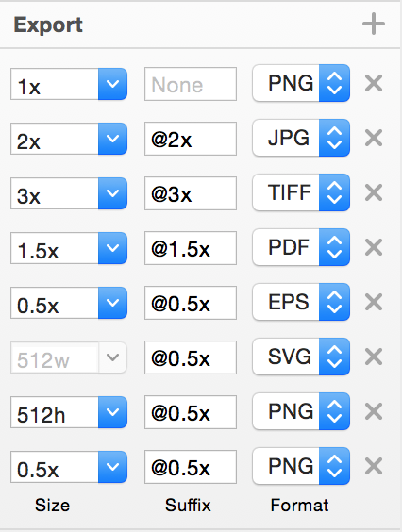Open the SVG format selector
This screenshot has width=402, height=532.
(x=301, y=357)
